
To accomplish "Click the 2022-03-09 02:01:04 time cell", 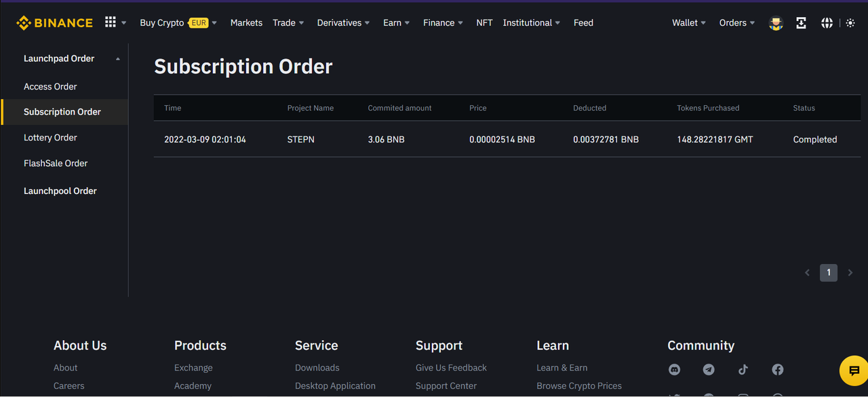I will click(205, 140).
